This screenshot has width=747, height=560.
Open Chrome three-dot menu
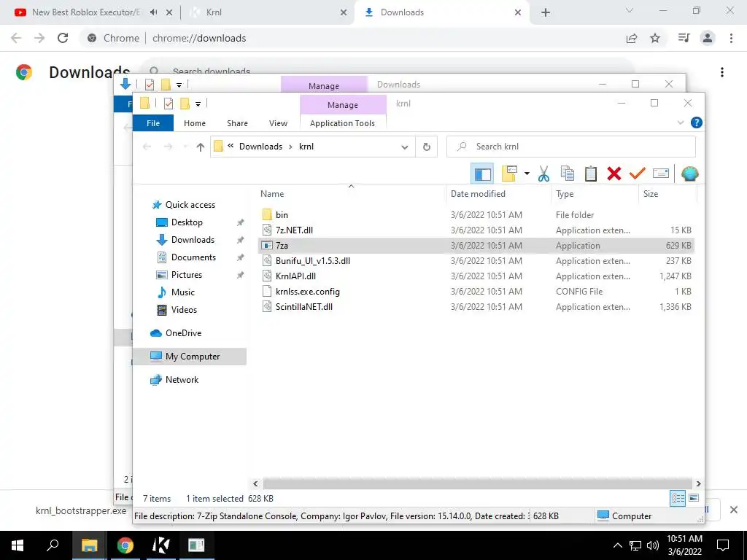731,38
